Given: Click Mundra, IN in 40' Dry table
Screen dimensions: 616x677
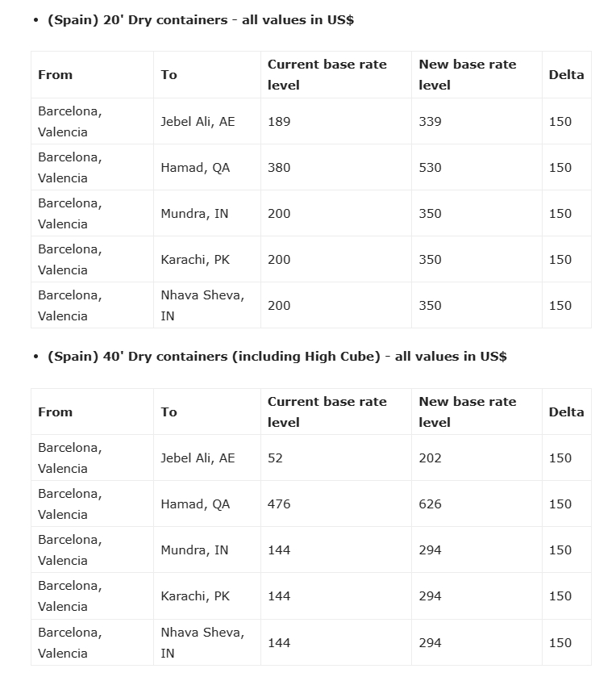Looking at the screenshot, I should pos(194,550).
